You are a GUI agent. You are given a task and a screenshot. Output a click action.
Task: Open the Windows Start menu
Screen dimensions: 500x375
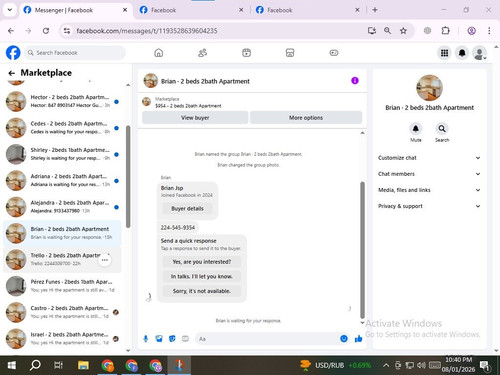(x=12, y=365)
